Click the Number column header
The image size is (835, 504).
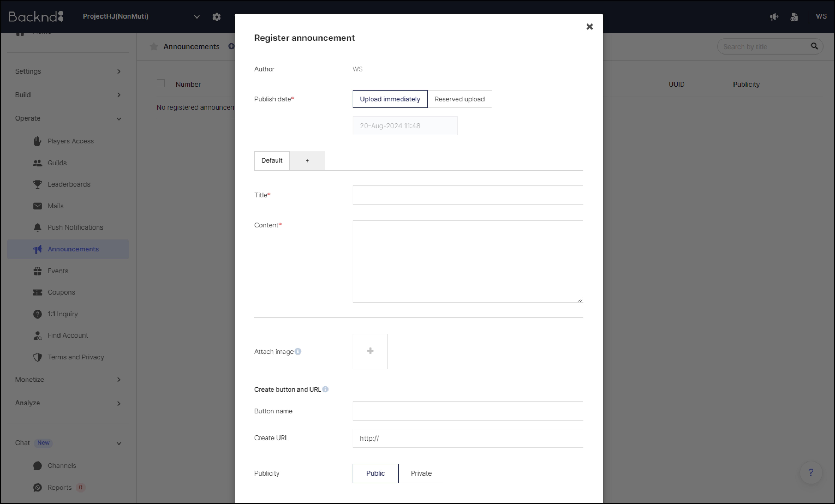tap(188, 84)
